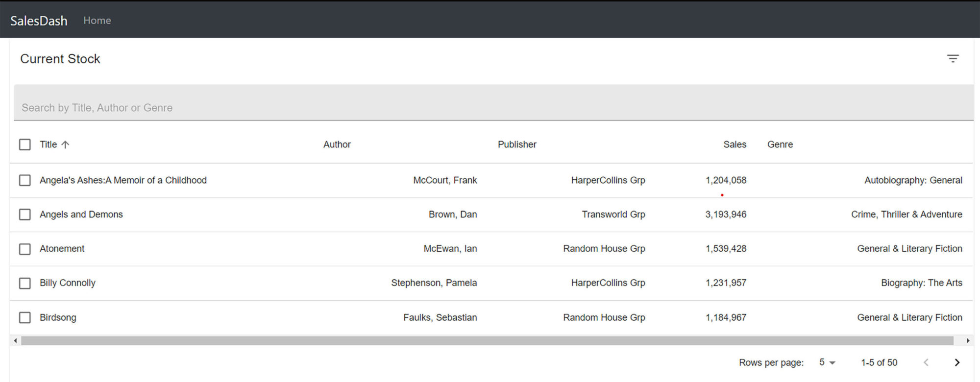Open the Home navigation item

coord(97,21)
